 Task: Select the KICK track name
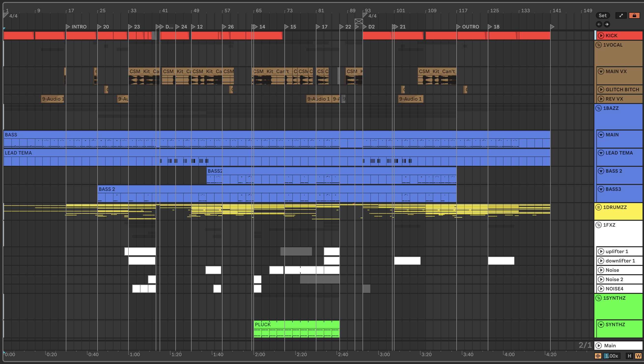tap(612, 36)
